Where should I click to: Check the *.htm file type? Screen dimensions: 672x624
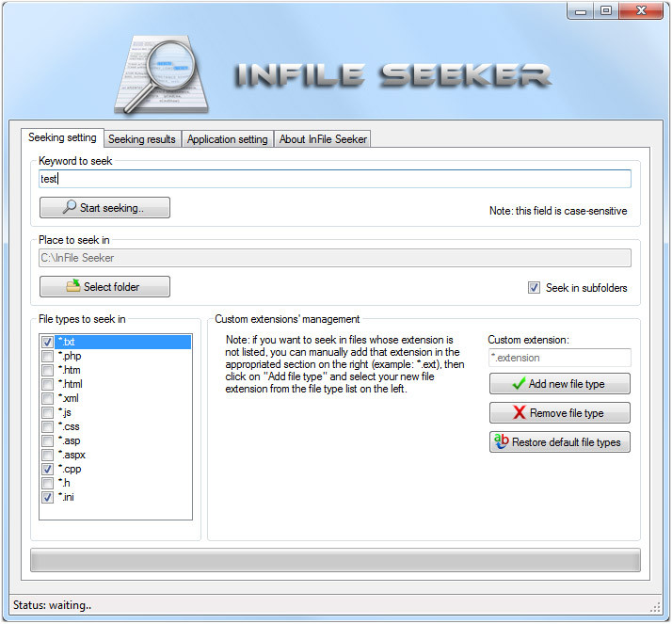[47, 370]
